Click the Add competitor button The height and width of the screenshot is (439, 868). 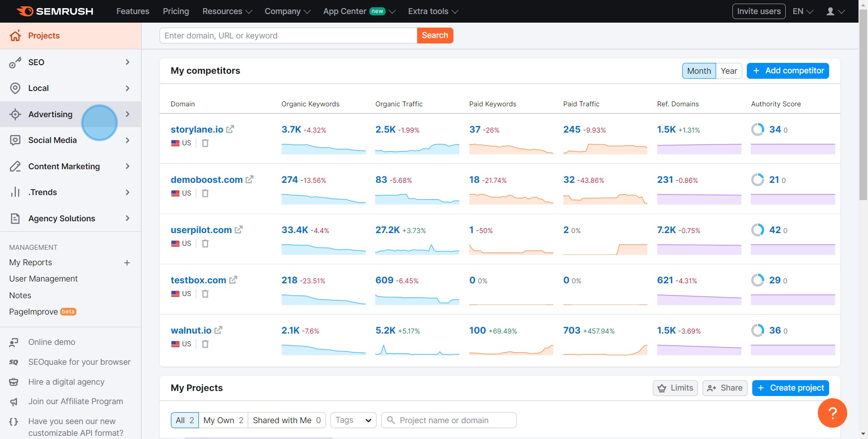[x=788, y=71]
